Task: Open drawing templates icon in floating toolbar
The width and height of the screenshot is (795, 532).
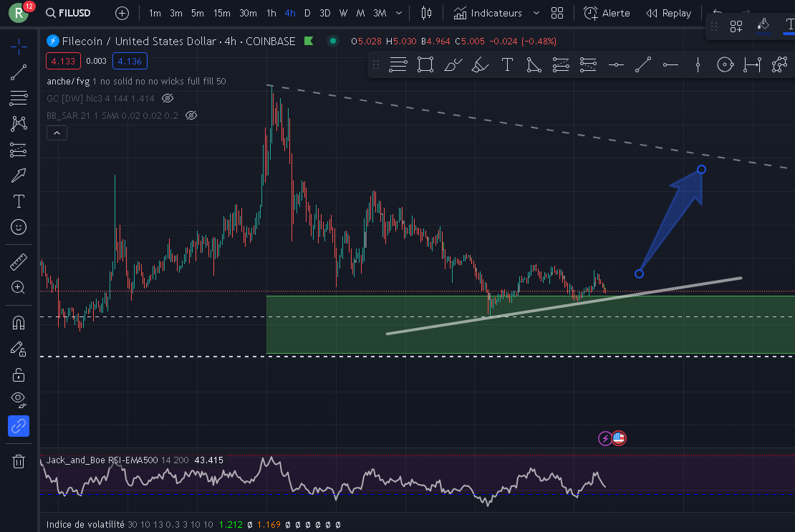Action: [x=736, y=26]
